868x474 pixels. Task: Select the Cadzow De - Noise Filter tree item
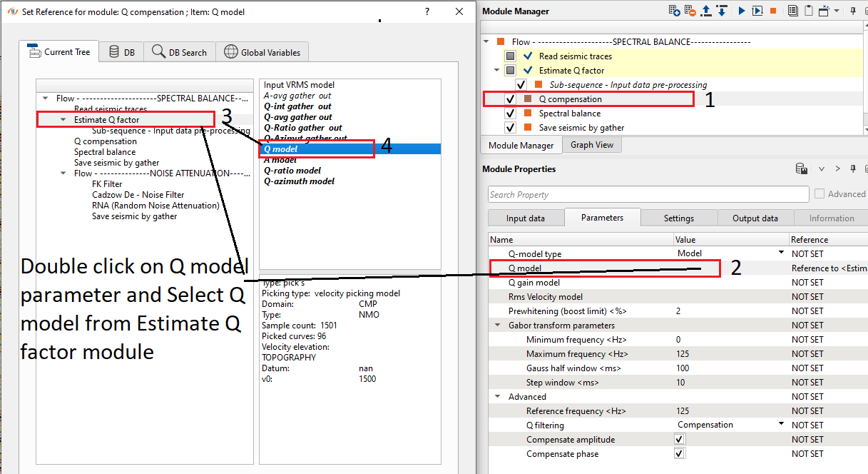[138, 195]
